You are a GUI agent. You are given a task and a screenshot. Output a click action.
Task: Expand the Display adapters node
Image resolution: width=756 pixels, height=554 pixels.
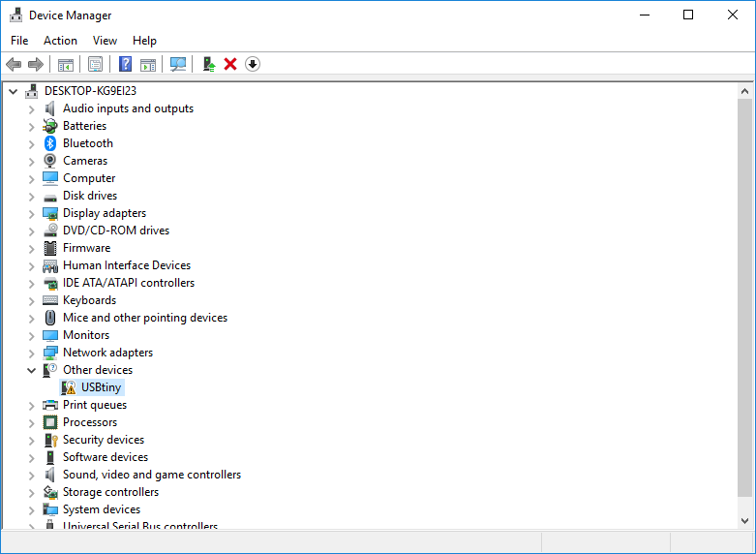(x=32, y=213)
